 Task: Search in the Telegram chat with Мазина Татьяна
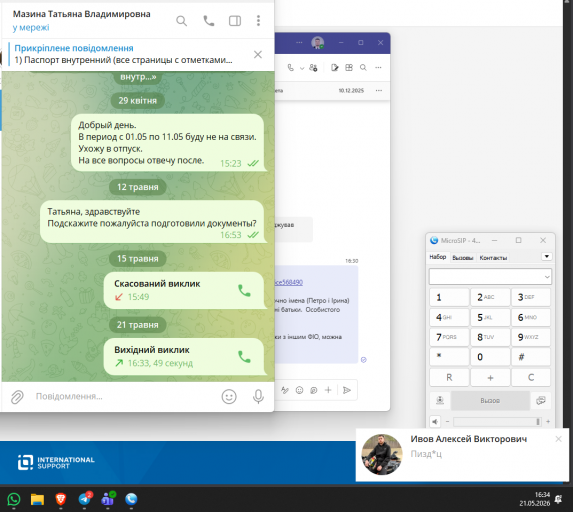[x=181, y=21]
